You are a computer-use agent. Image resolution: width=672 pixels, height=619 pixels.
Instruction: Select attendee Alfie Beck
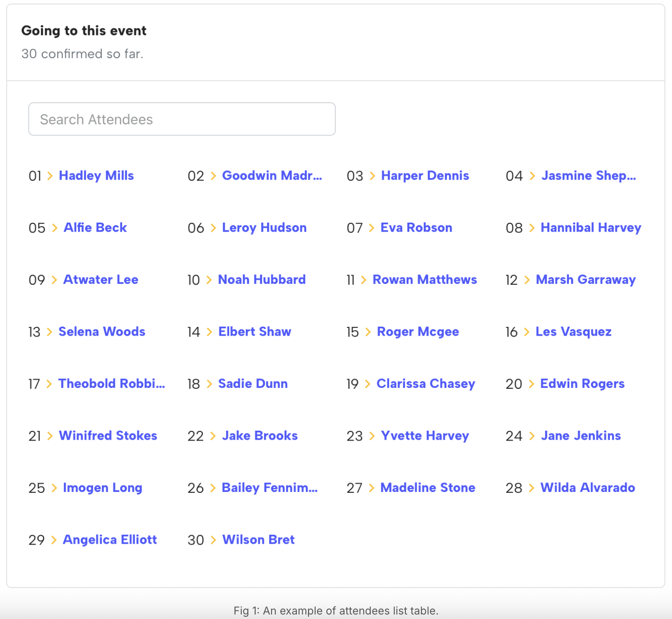[95, 228]
